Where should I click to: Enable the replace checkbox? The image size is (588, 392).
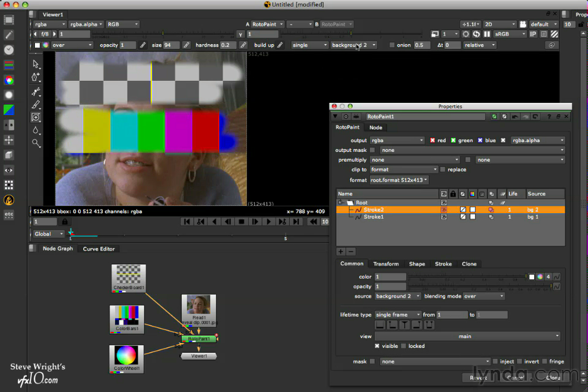coord(443,170)
